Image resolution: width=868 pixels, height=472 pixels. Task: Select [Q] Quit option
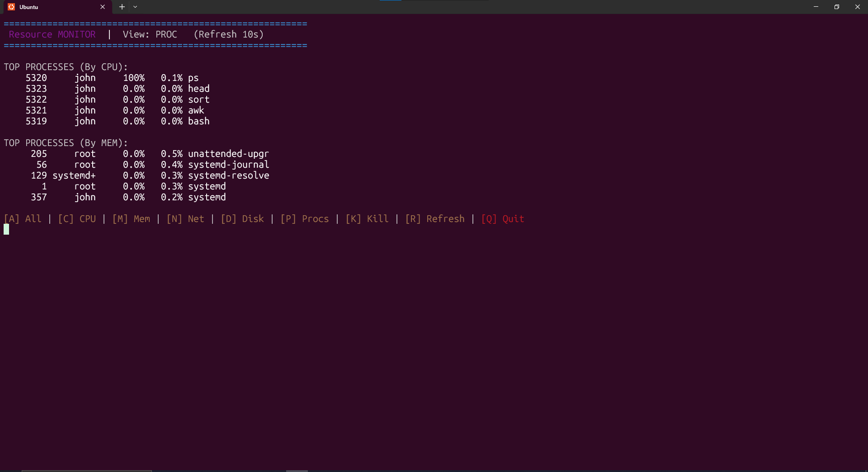[x=503, y=218]
